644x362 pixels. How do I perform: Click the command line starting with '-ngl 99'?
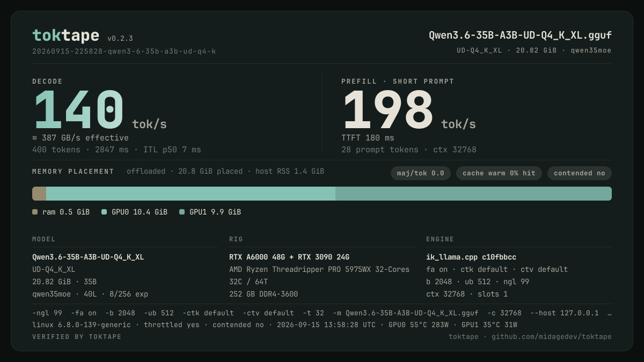322,313
